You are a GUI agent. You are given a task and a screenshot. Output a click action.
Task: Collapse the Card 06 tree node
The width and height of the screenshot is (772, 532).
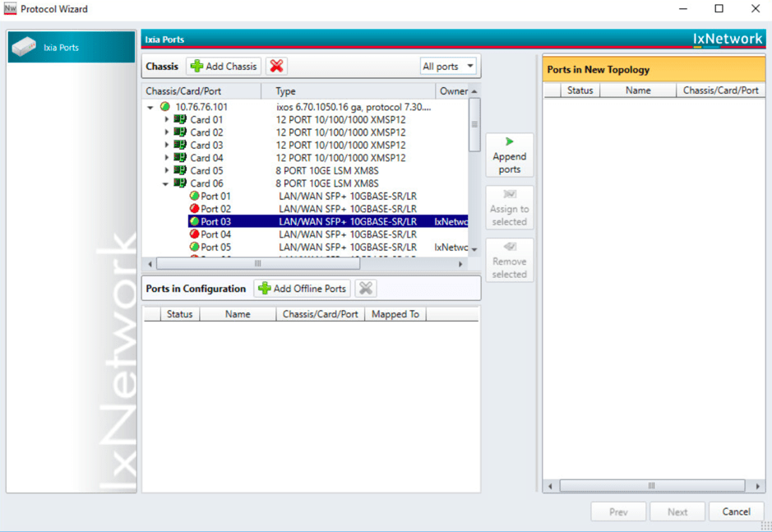(164, 183)
